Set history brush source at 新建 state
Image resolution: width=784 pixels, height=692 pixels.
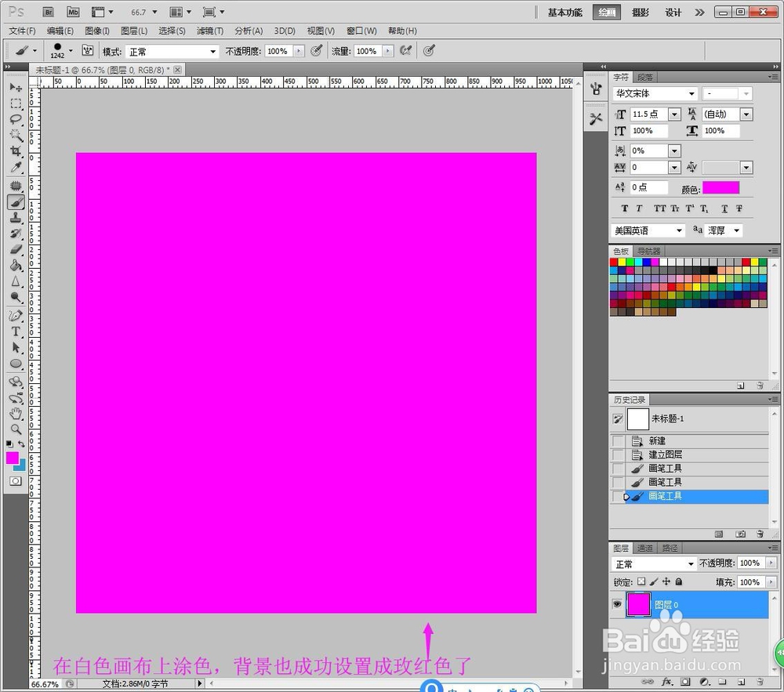(x=619, y=440)
